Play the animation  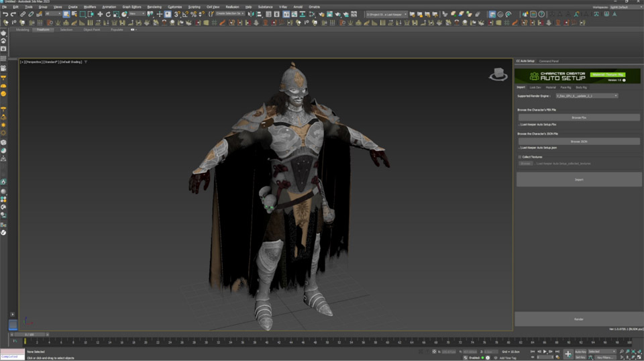545,352
